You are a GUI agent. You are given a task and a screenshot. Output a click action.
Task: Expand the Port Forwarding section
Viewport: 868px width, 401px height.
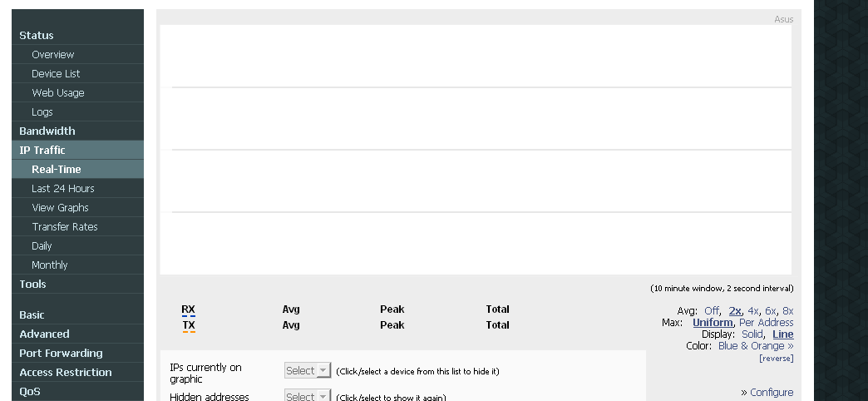(61, 354)
